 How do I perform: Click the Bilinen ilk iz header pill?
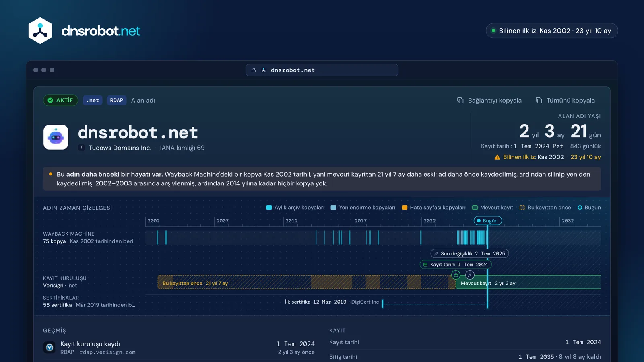point(552,31)
